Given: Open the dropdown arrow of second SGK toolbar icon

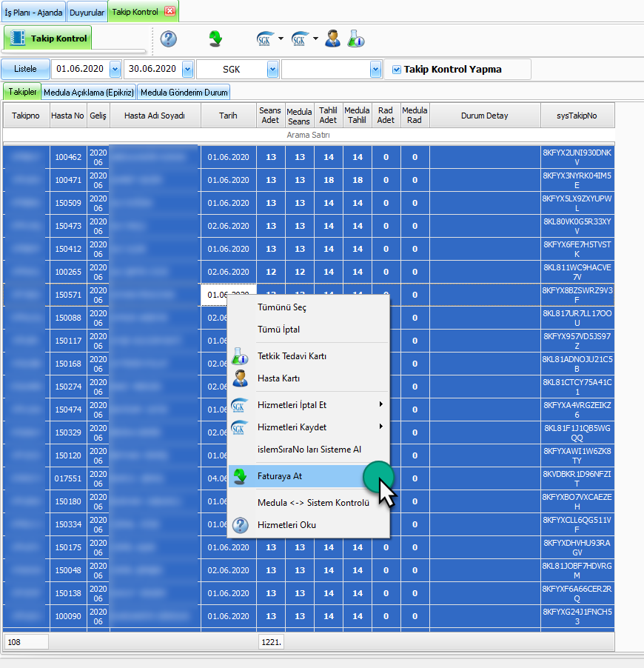Looking at the screenshot, I should click(315, 39).
